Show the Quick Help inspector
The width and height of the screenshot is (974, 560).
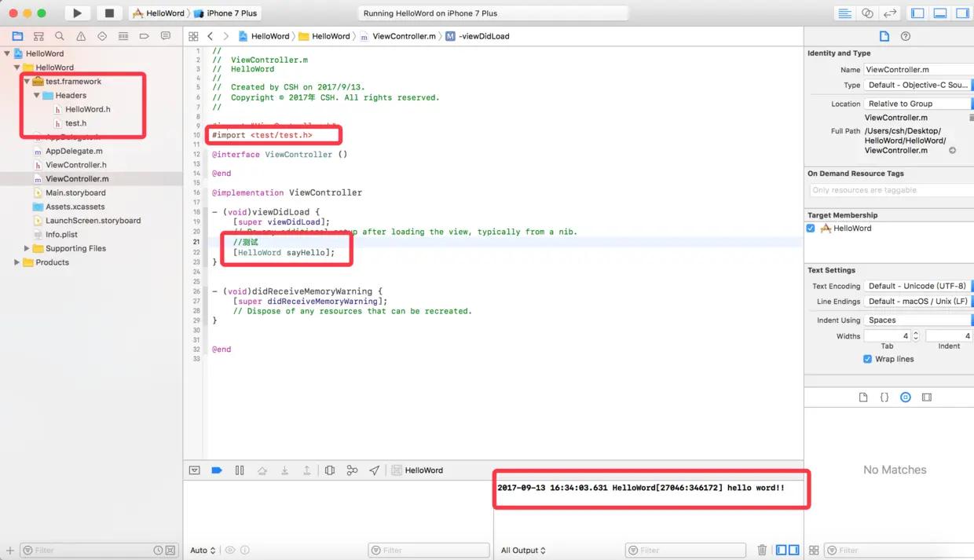tap(906, 36)
